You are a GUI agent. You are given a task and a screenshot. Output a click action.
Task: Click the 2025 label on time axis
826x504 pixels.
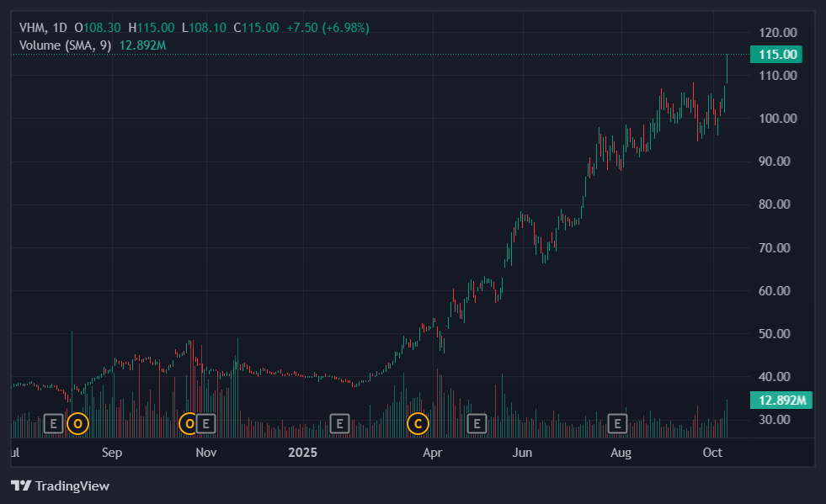(302, 453)
